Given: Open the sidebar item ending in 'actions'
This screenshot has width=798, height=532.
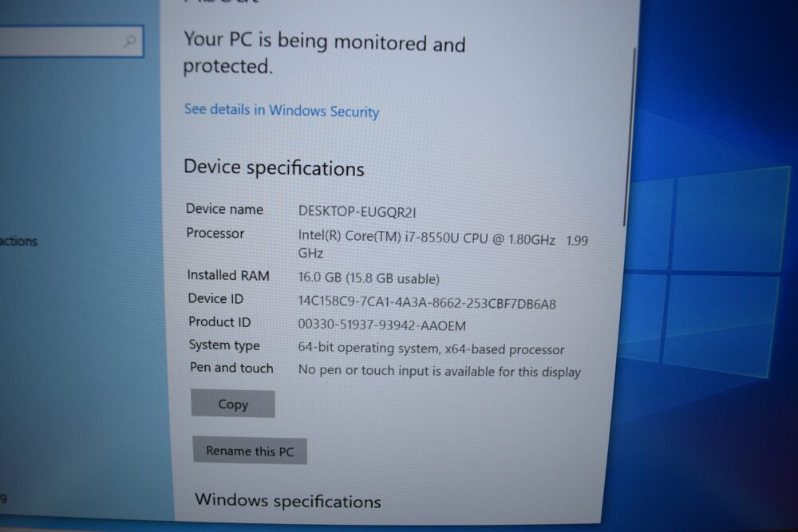Looking at the screenshot, I should click(19, 241).
